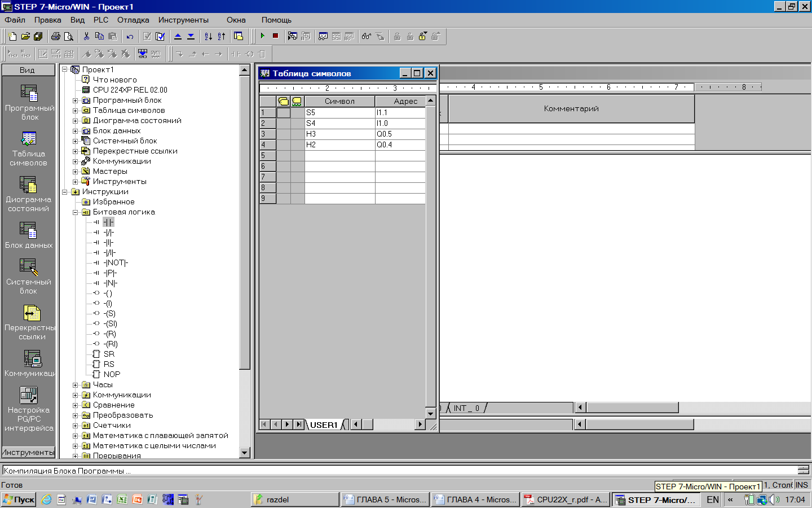
Task: Click the Cut scissors icon
Action: click(x=86, y=36)
